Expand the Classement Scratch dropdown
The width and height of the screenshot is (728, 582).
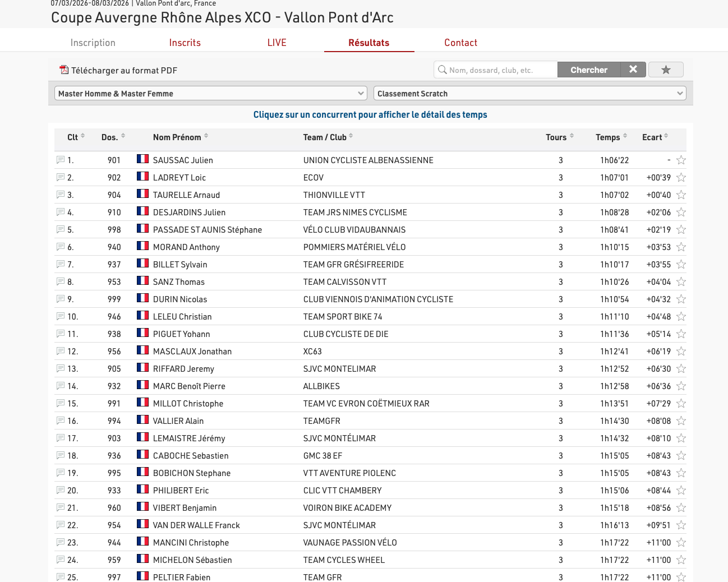529,94
